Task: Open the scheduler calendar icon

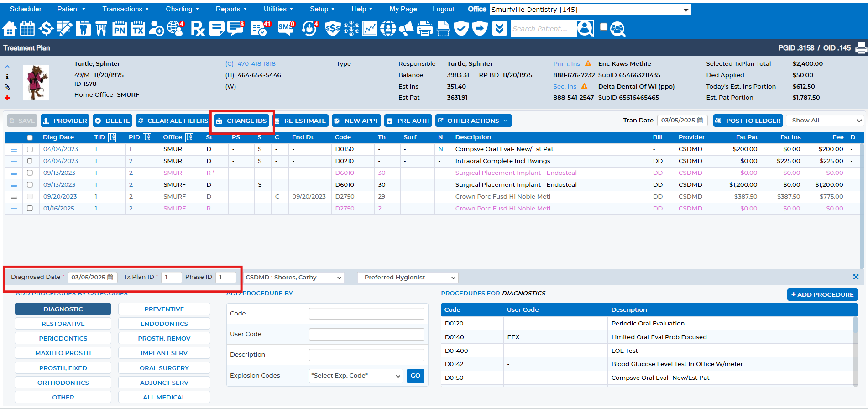Action: click(27, 29)
